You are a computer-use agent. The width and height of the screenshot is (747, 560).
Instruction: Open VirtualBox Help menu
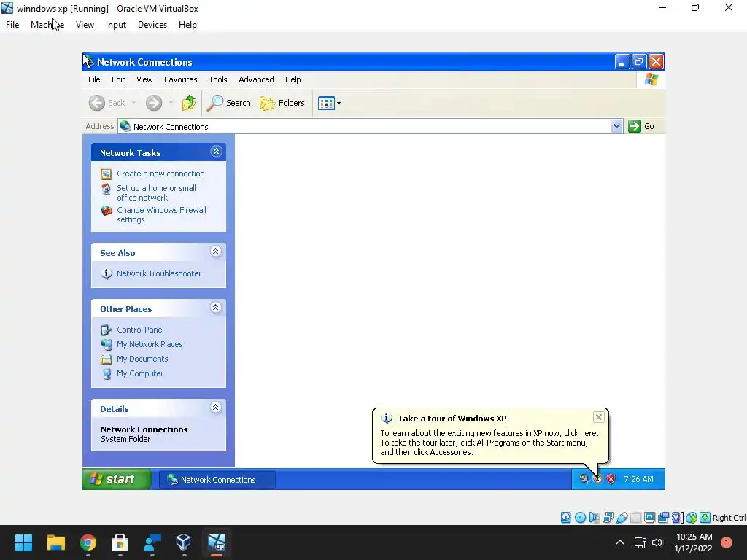(x=187, y=25)
